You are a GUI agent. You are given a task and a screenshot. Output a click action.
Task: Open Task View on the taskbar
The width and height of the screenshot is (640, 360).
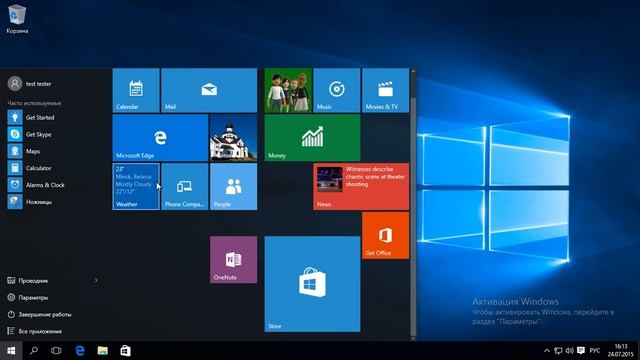(56, 351)
